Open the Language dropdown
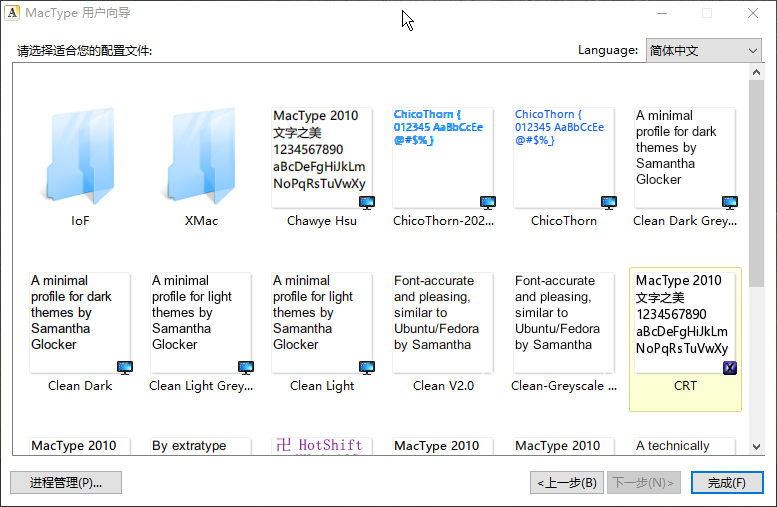Image resolution: width=777 pixels, height=507 pixels. 704,51
